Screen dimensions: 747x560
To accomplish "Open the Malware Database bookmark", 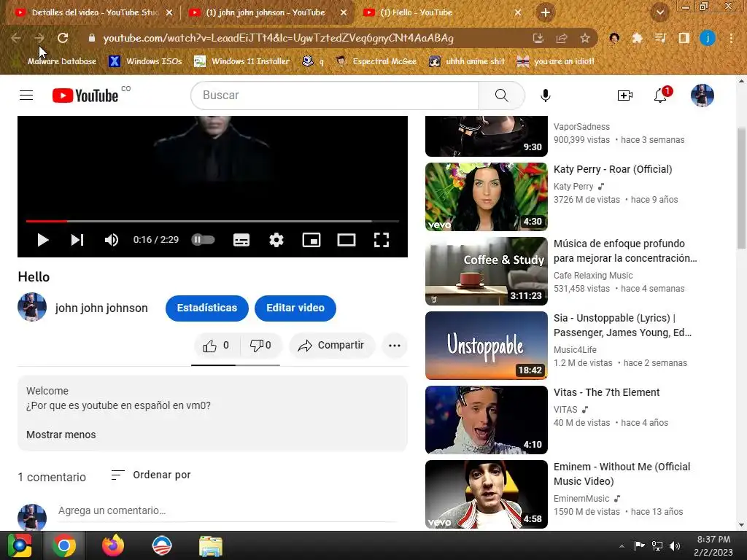I will 55,61.
